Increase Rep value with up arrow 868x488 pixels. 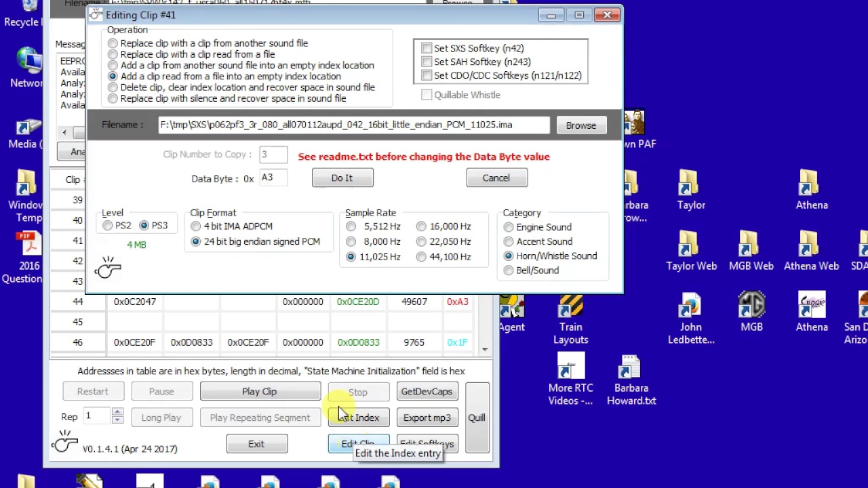[117, 412]
